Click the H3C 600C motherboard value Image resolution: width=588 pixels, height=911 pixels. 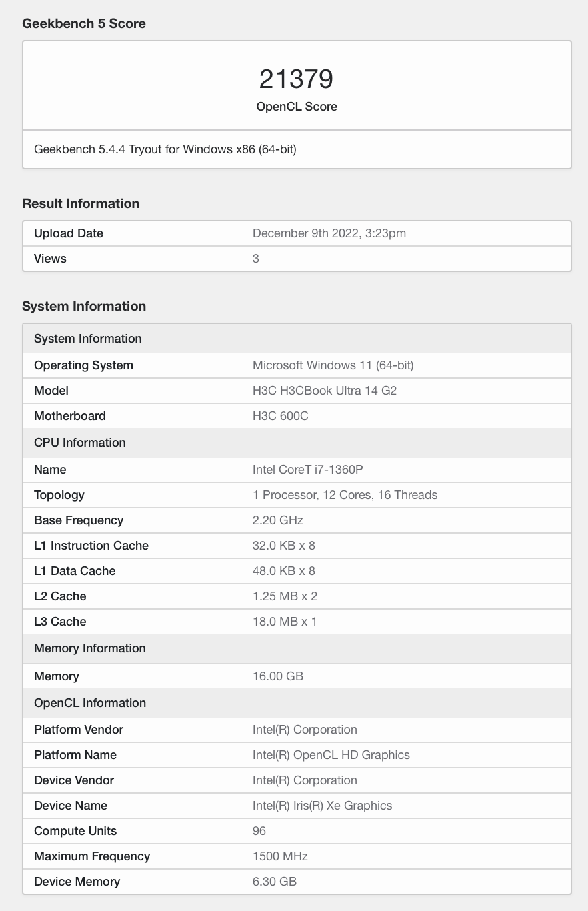(281, 416)
